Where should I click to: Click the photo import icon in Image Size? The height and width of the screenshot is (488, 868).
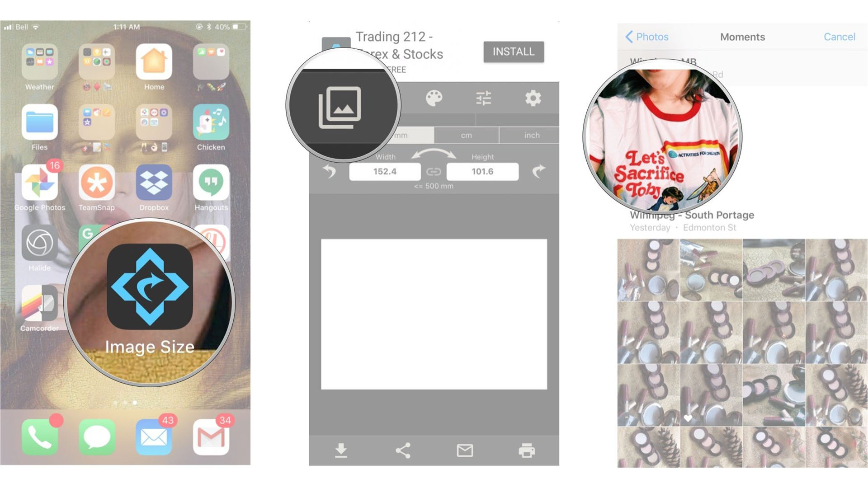tap(343, 104)
